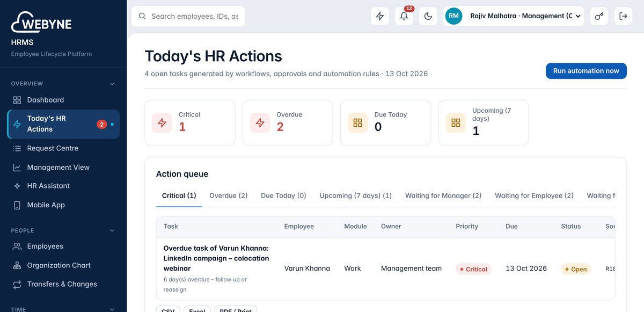
Task: Click the Owner column header
Action: (x=391, y=226)
